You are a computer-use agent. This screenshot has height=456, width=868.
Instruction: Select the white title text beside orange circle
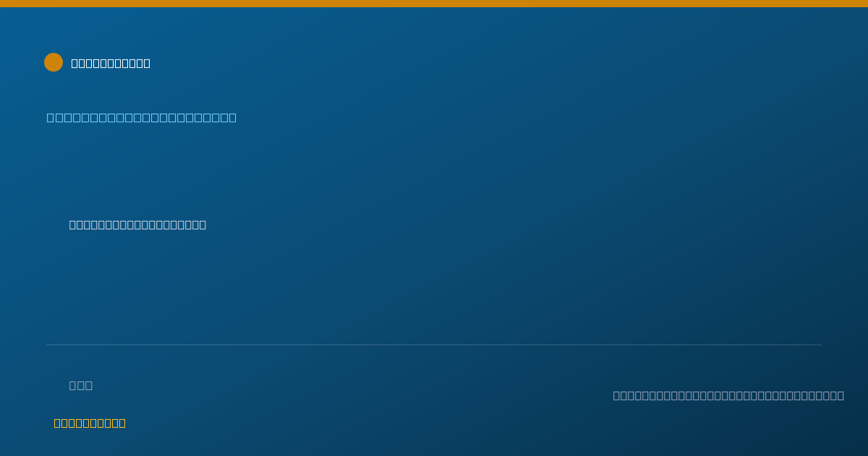point(111,63)
